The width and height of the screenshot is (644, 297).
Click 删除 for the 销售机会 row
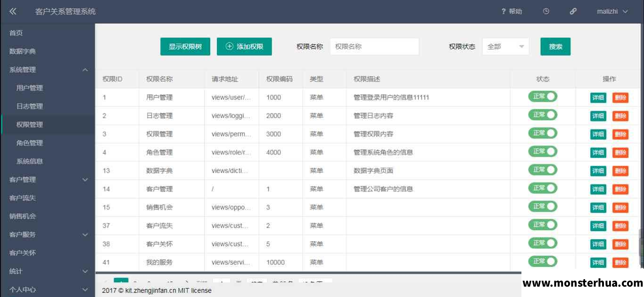(x=620, y=208)
